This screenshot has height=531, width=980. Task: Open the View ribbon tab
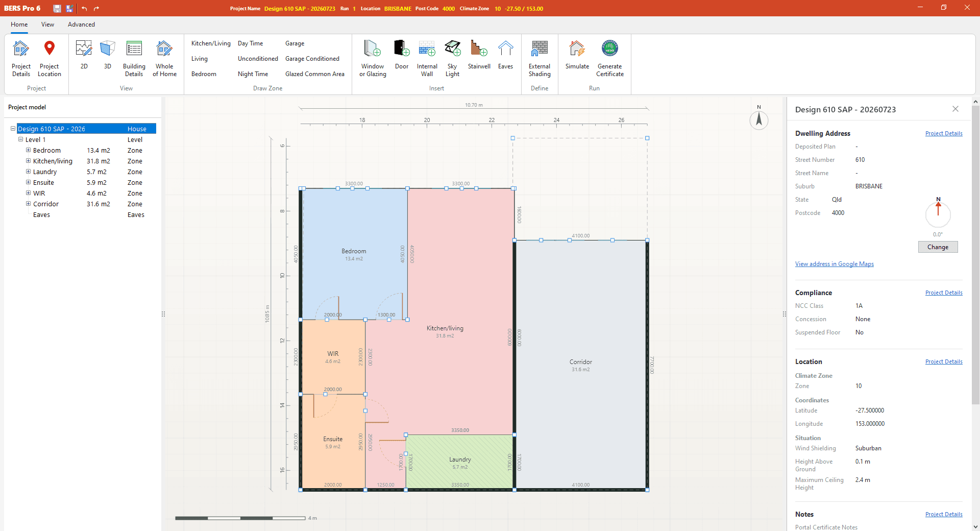(47, 25)
